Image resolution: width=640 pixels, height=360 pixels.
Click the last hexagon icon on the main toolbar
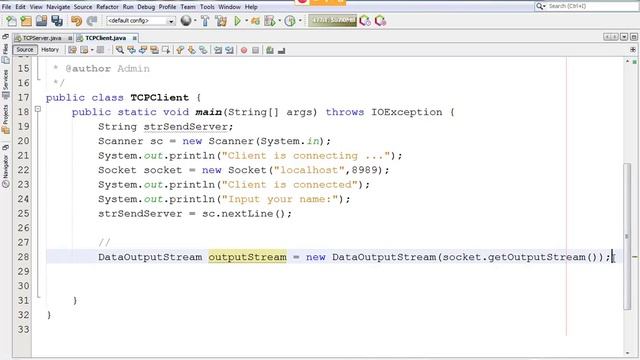(x=380, y=21)
